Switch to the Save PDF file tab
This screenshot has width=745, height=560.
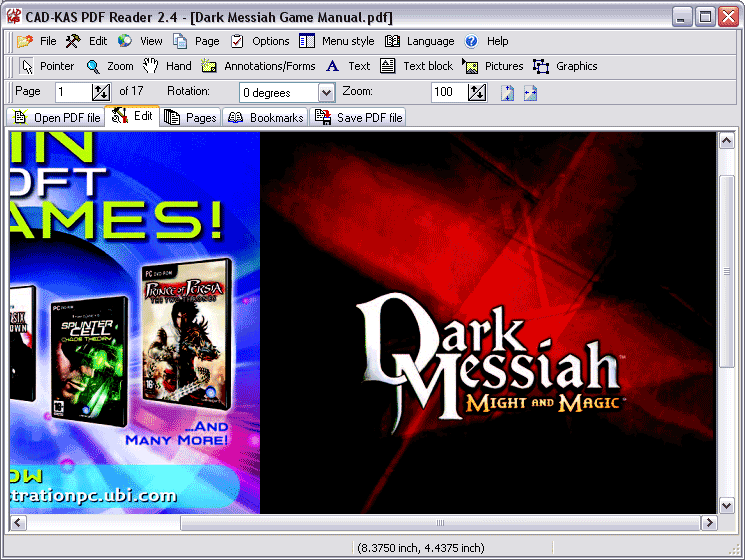tap(358, 117)
